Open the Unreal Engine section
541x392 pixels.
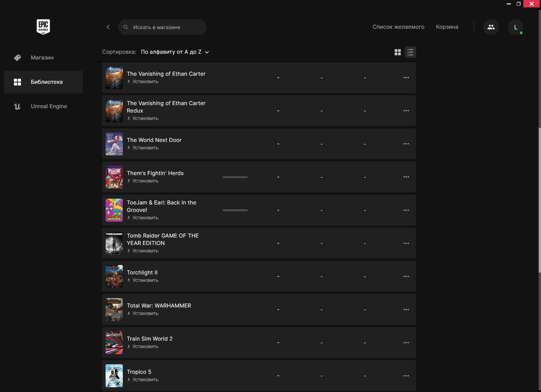[43, 106]
